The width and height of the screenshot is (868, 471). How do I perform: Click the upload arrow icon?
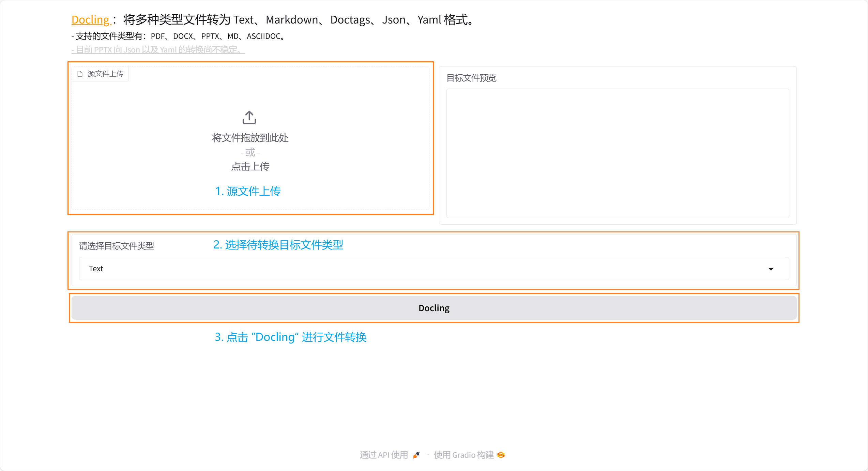pyautogui.click(x=249, y=117)
